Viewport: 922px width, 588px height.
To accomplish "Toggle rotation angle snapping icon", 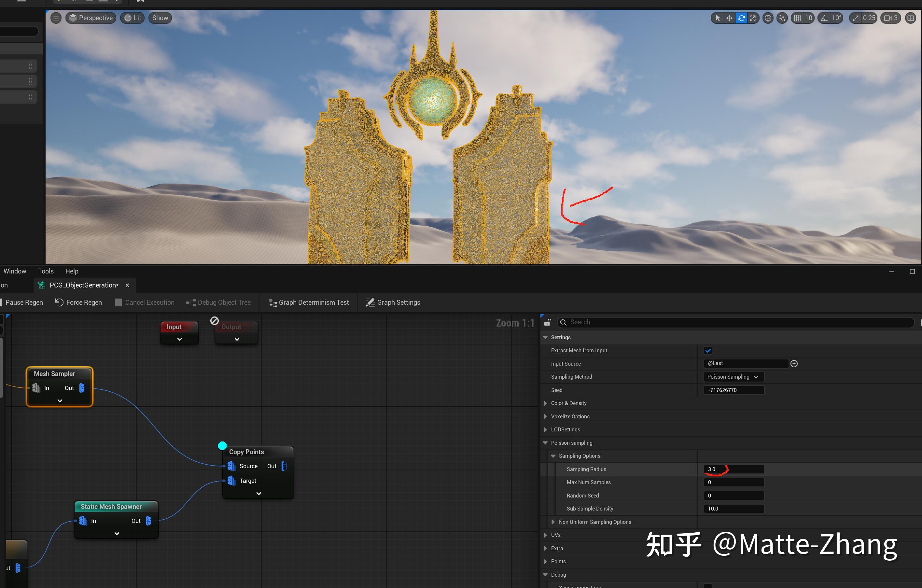I will tap(824, 18).
